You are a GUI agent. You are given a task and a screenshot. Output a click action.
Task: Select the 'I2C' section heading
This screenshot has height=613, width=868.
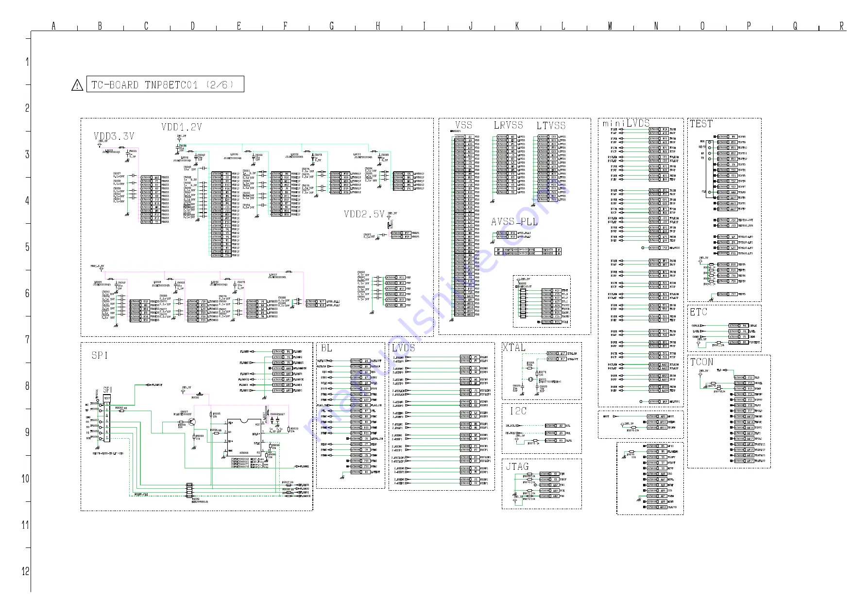click(x=518, y=411)
